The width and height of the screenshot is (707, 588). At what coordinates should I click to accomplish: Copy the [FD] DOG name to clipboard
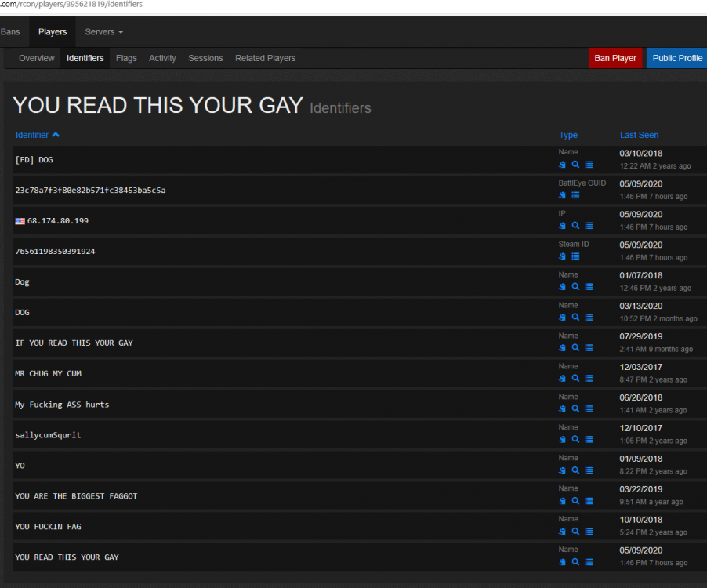[562, 165]
